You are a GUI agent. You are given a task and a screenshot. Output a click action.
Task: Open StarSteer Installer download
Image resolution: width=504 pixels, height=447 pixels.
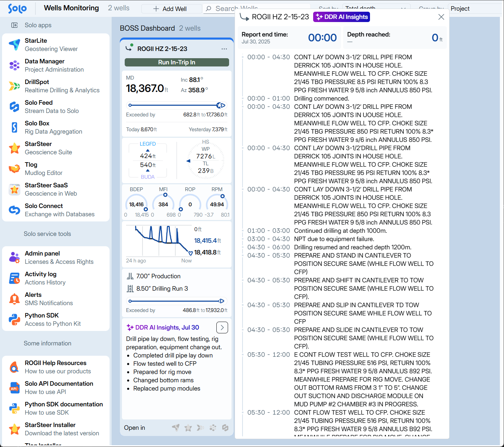click(56, 429)
